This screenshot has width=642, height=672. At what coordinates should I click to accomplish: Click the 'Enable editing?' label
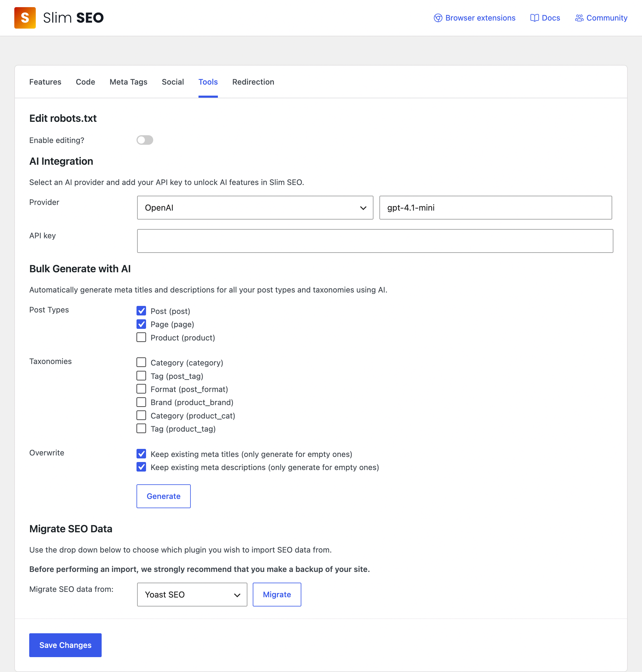coord(57,140)
